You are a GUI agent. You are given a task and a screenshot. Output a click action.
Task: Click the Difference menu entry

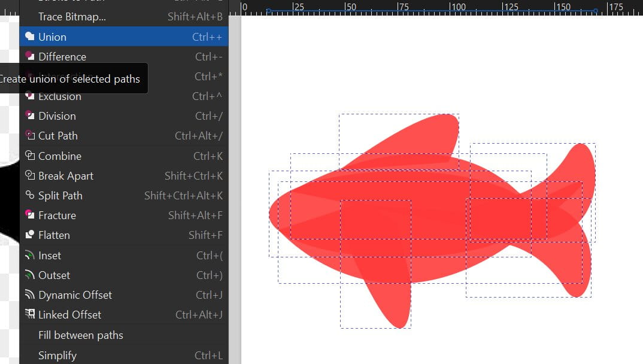point(124,56)
